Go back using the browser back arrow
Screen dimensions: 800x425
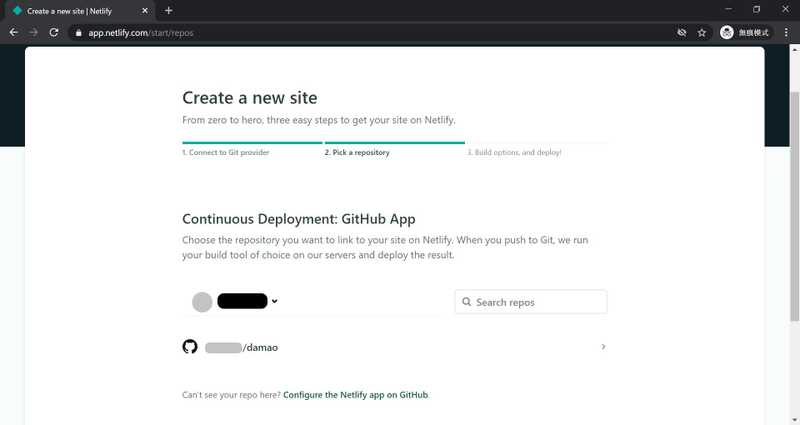[14, 33]
